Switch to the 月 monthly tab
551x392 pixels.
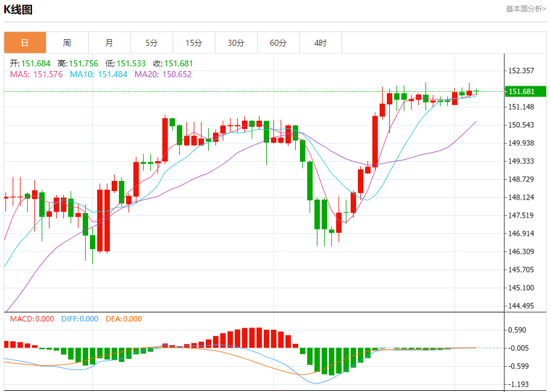(x=109, y=43)
